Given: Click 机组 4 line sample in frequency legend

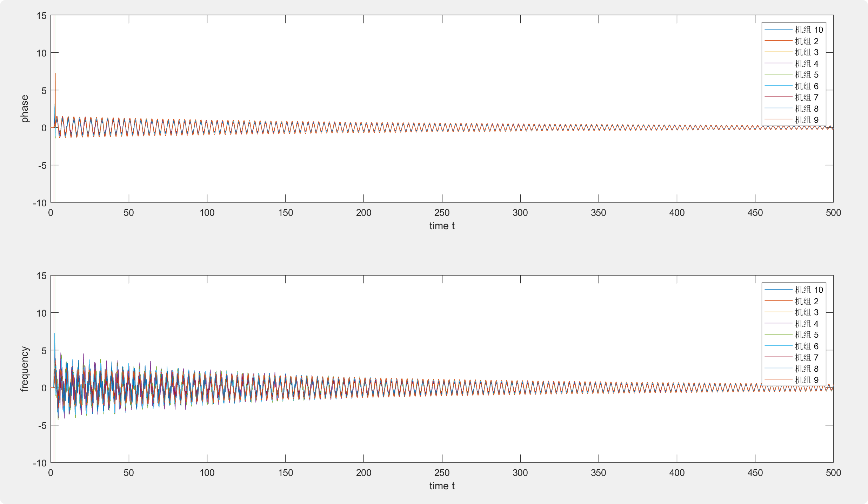Looking at the screenshot, I should click(779, 324).
